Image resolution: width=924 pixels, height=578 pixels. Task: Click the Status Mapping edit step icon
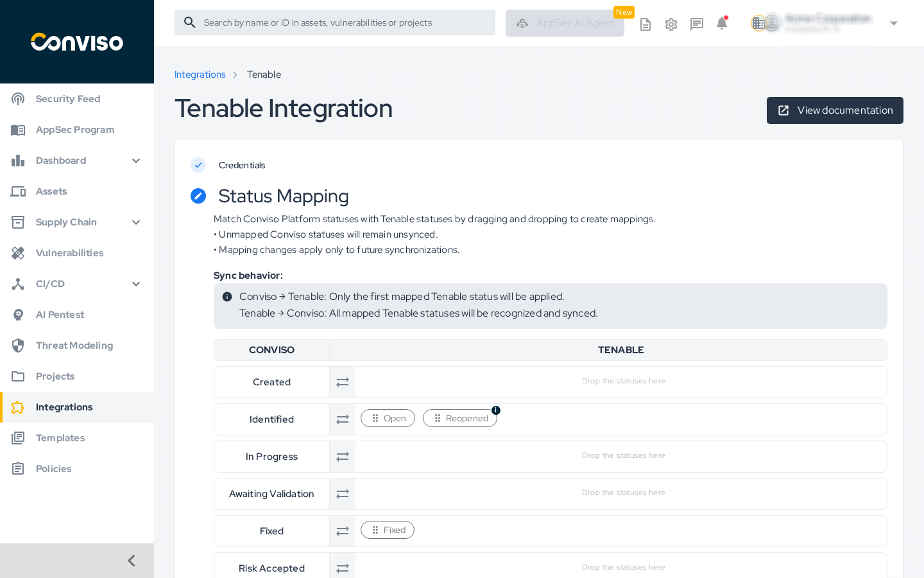(198, 196)
